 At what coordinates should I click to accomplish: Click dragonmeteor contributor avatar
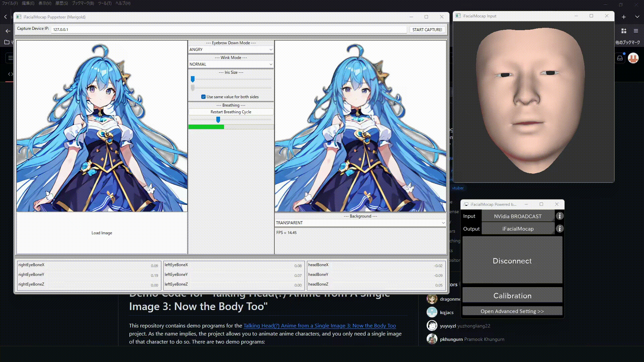(x=432, y=299)
